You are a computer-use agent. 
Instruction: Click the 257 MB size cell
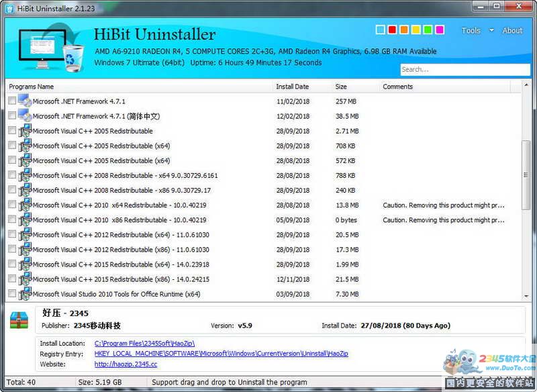346,101
